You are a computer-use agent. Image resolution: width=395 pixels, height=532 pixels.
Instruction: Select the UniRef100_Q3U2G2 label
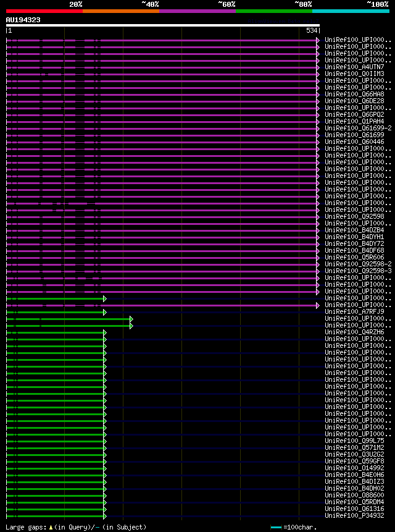tap(354, 455)
